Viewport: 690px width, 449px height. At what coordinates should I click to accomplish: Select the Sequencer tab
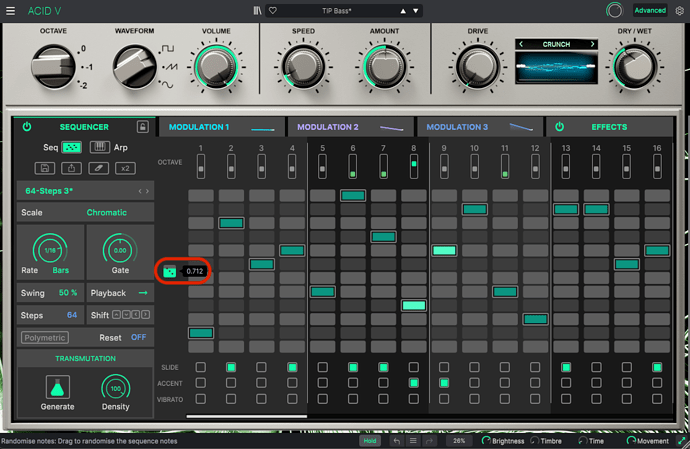click(84, 127)
